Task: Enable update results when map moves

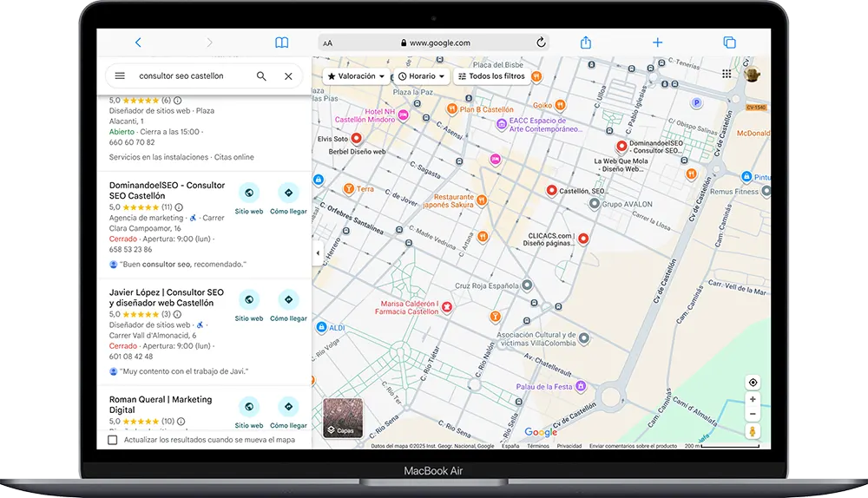Action: pos(113,440)
